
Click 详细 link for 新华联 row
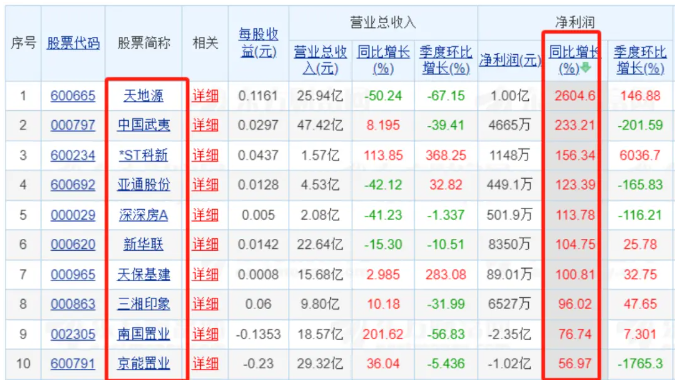pos(205,245)
